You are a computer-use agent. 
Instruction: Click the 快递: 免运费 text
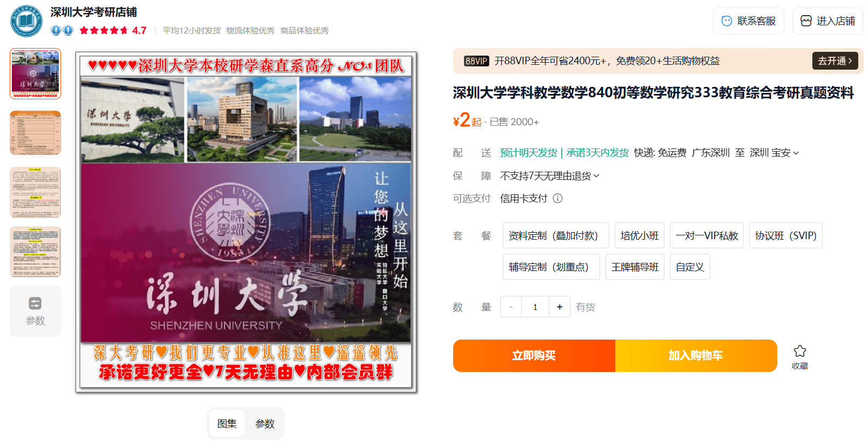pos(660,153)
